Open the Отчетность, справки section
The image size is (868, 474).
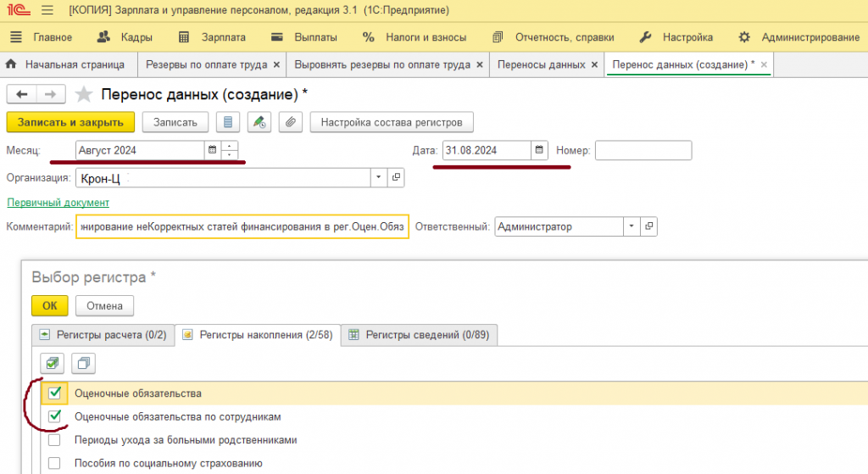tap(565, 37)
